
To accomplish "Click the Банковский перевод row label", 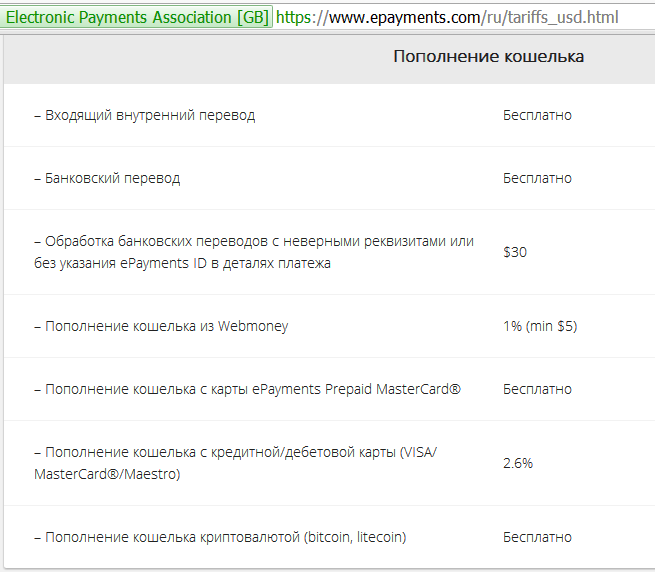I will (107, 178).
